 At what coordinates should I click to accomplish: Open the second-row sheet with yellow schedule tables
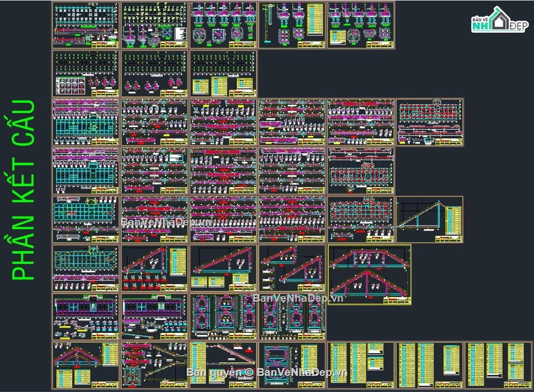tap(223, 73)
